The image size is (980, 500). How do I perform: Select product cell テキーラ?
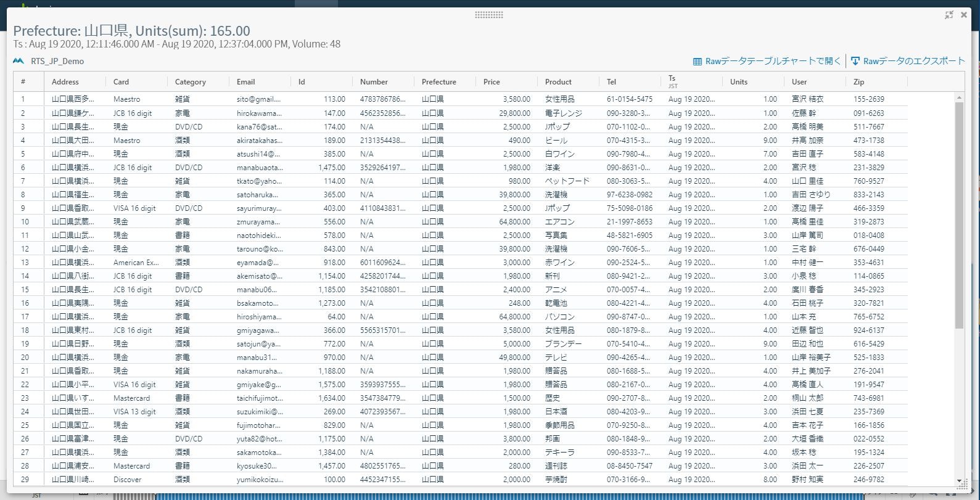click(x=560, y=452)
